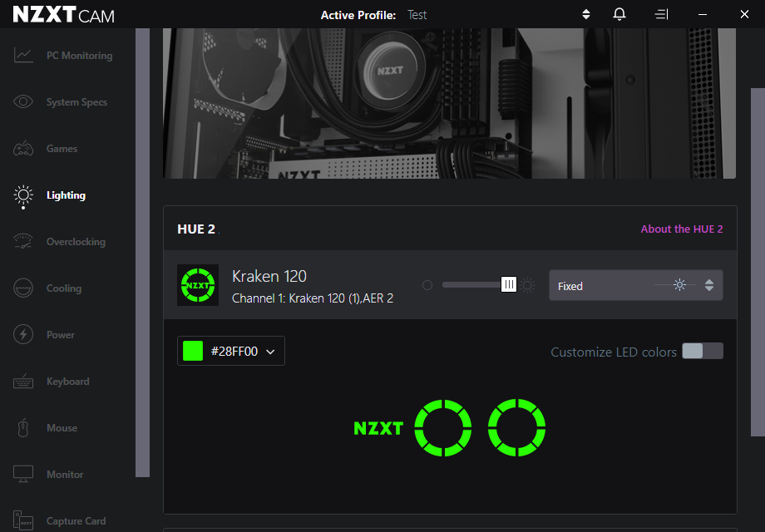This screenshot has width=765, height=532.
Task: Expand the profile selector arrows in title bar
Action: tap(585, 14)
